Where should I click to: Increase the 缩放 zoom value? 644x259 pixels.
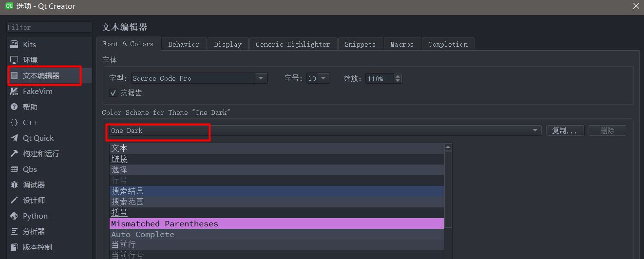(x=398, y=76)
